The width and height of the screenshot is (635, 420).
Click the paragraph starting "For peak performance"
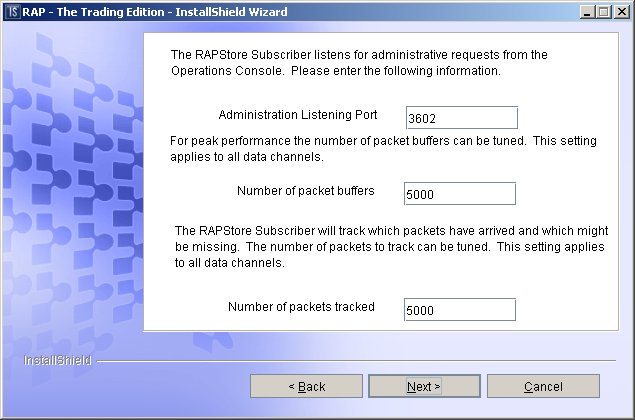coord(383,149)
